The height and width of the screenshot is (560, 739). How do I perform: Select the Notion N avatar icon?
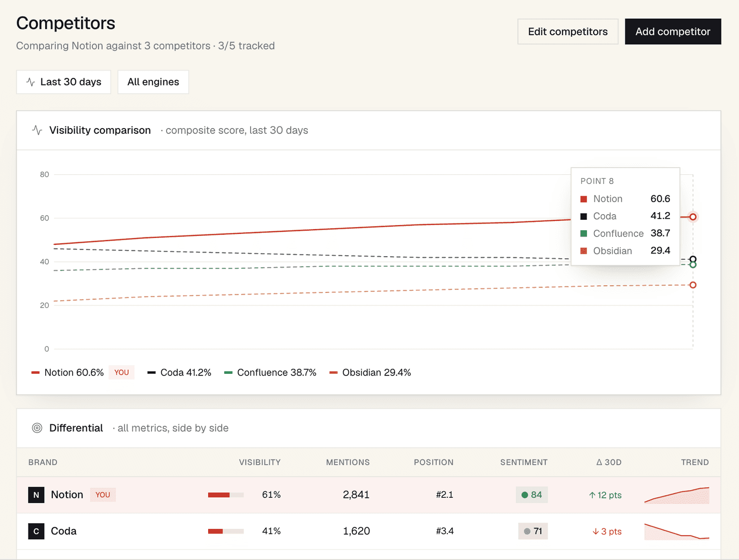coord(36,495)
